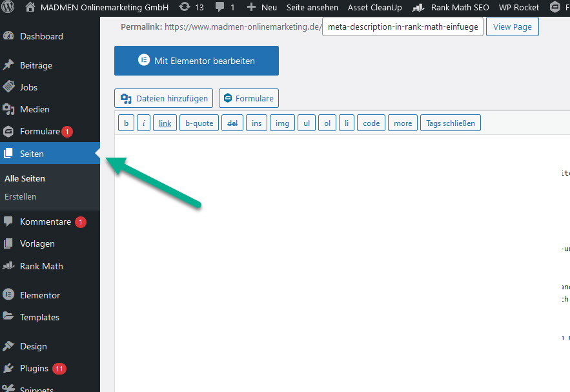Go to Alle Seiten submenu entry
Viewport: 570px width, 392px height.
click(25, 178)
